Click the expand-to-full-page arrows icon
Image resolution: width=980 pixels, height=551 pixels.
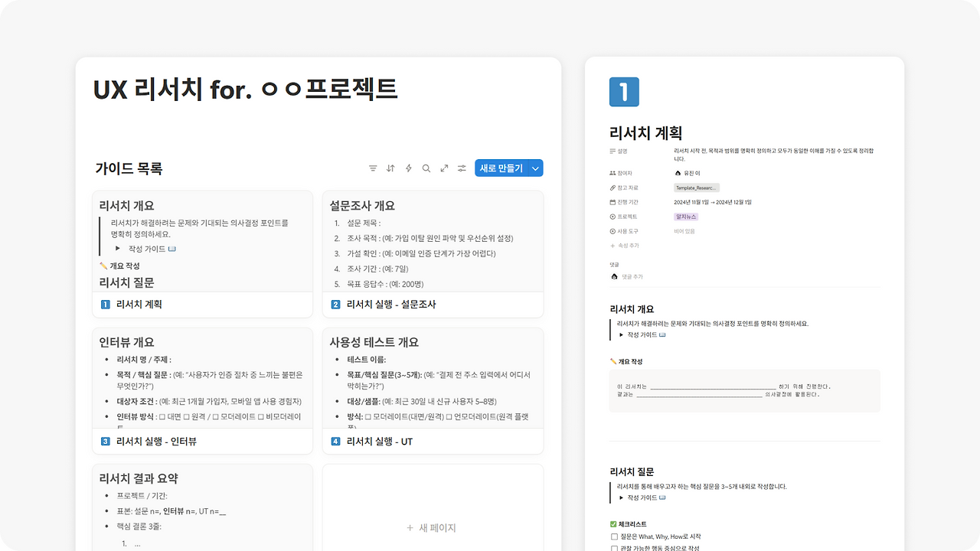[444, 168]
